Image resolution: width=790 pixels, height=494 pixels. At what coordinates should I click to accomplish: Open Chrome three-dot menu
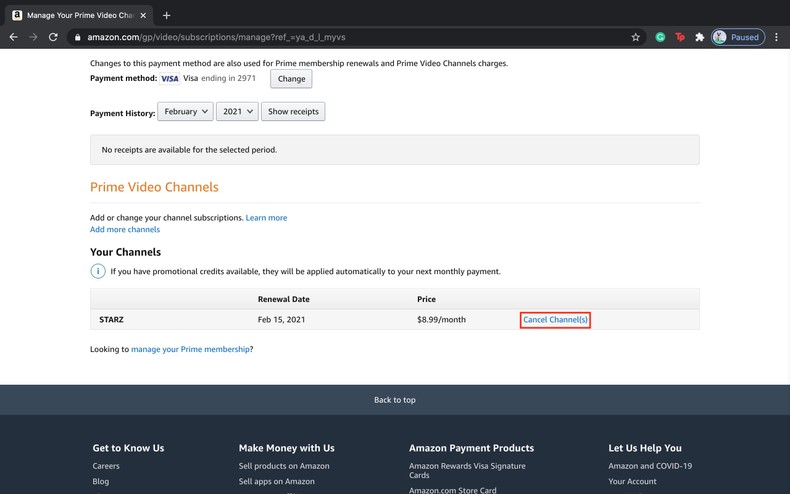776,37
